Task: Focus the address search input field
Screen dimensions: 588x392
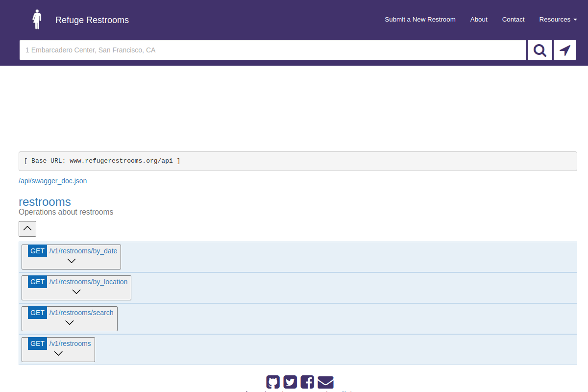Action: coord(273,50)
